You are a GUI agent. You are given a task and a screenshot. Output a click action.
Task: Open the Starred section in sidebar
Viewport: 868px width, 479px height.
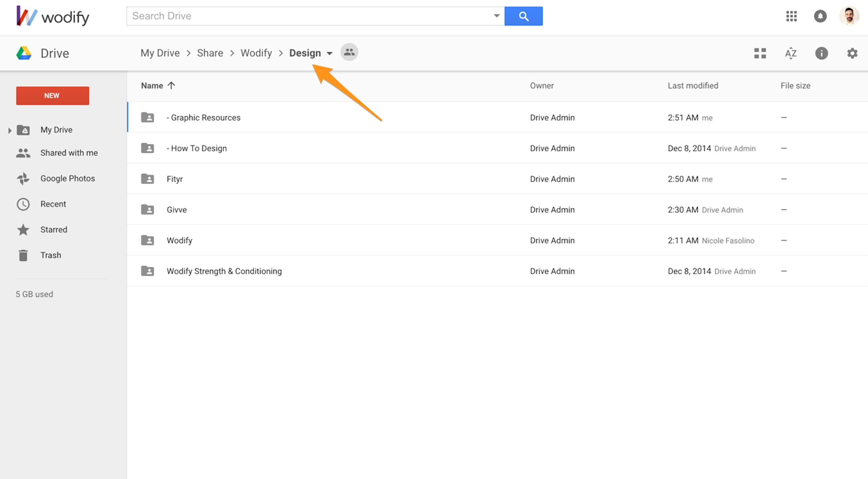click(x=54, y=230)
